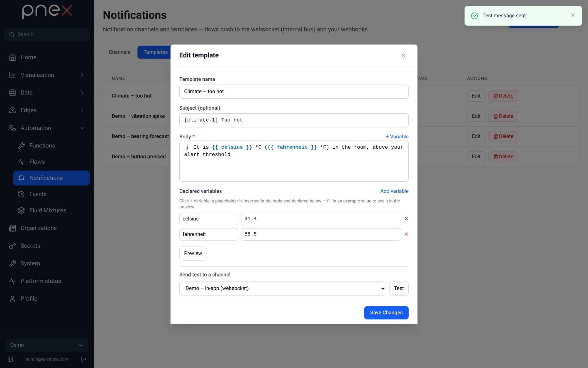
Task: Open System in the sidebar
Action: point(47,263)
